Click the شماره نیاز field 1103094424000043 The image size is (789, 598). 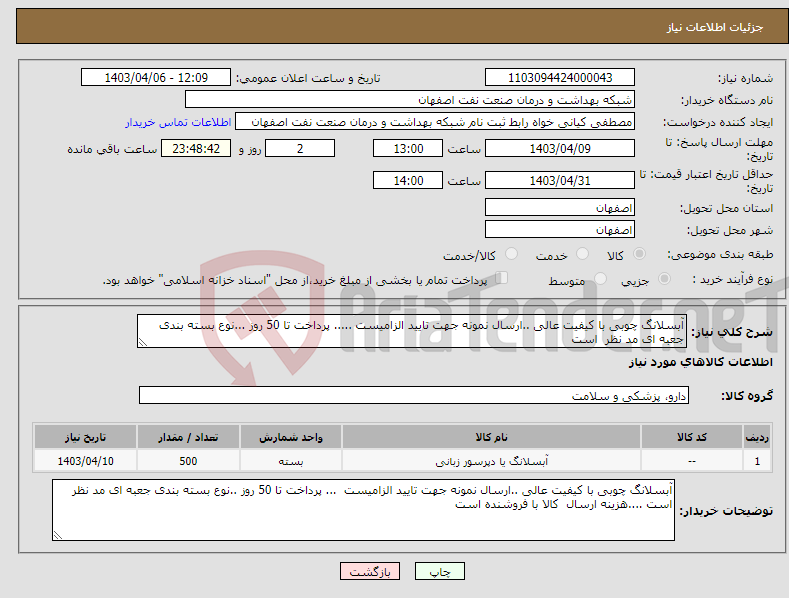click(x=560, y=78)
